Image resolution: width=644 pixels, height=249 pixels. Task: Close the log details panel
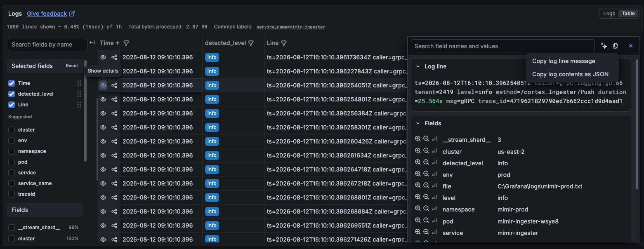[x=631, y=46]
